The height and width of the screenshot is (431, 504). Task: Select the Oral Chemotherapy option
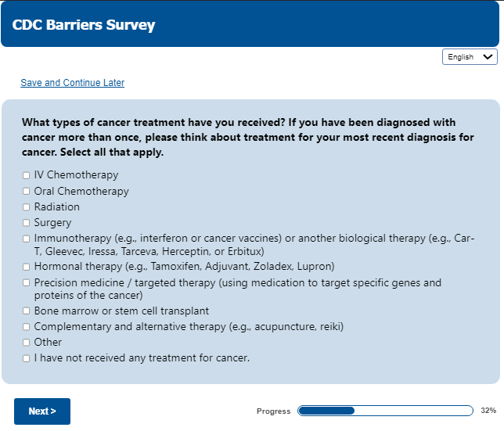pos(26,192)
